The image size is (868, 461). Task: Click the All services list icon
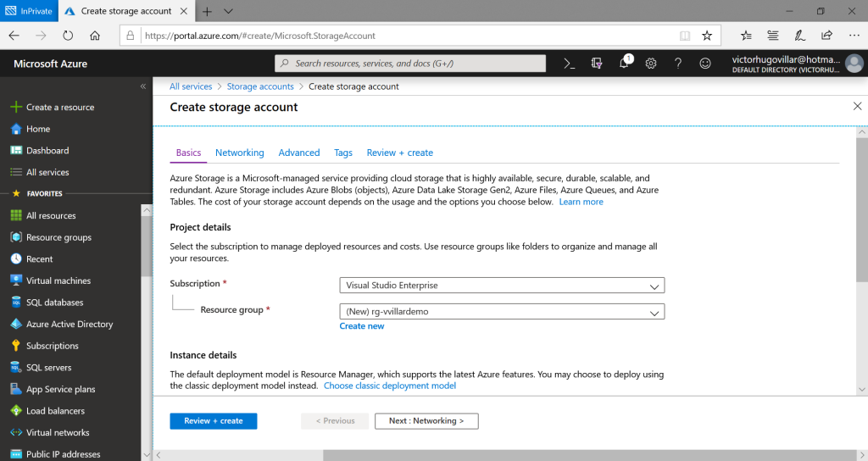(16, 172)
